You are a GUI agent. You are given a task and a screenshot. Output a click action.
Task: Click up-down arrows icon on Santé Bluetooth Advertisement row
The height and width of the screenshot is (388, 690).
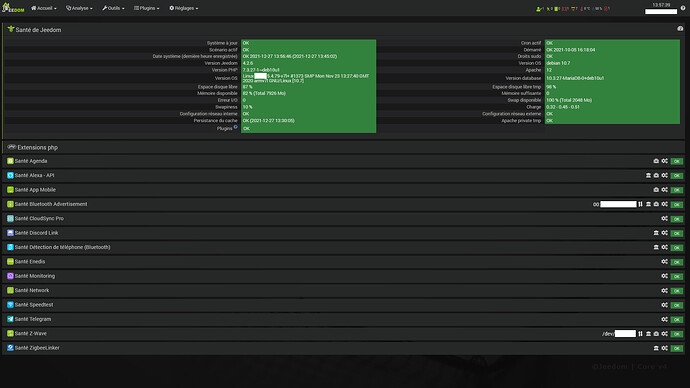point(640,204)
